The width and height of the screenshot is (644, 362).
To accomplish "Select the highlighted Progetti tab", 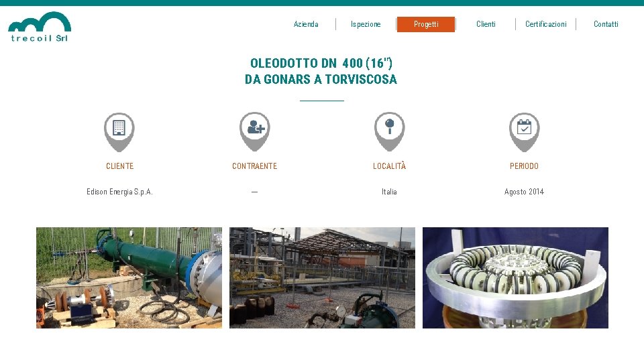I will coord(426,24).
